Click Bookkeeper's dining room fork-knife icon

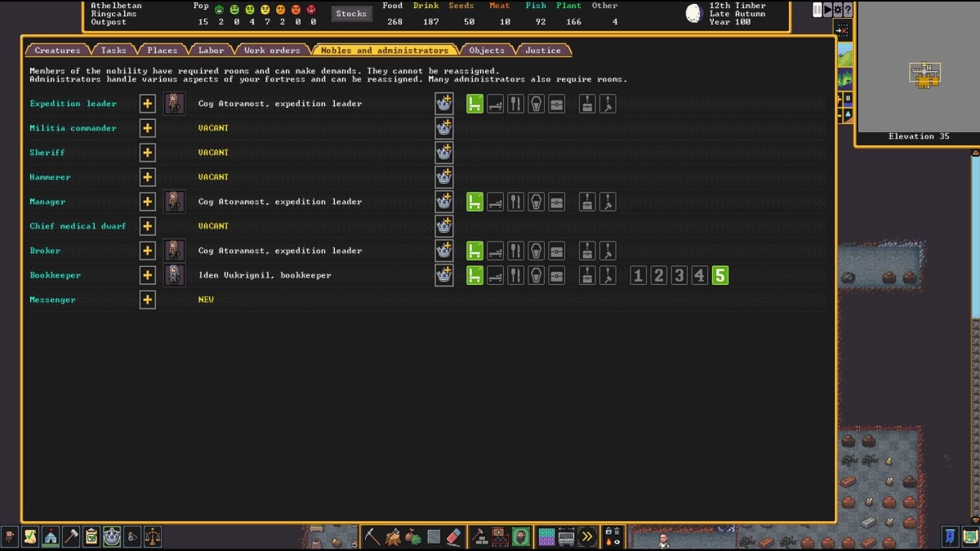click(x=515, y=275)
